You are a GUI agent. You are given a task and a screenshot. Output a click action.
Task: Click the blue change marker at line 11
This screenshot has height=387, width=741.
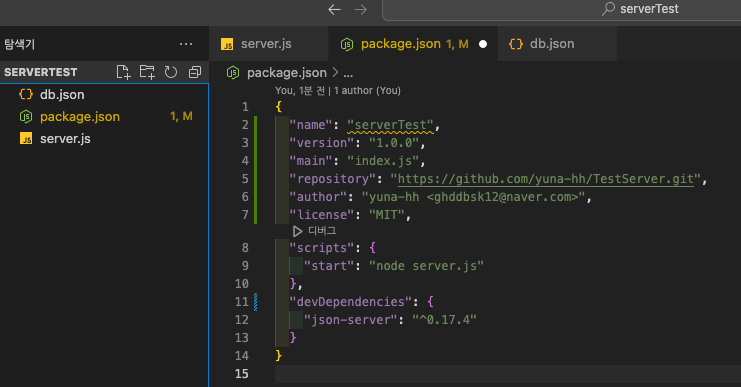(x=256, y=301)
